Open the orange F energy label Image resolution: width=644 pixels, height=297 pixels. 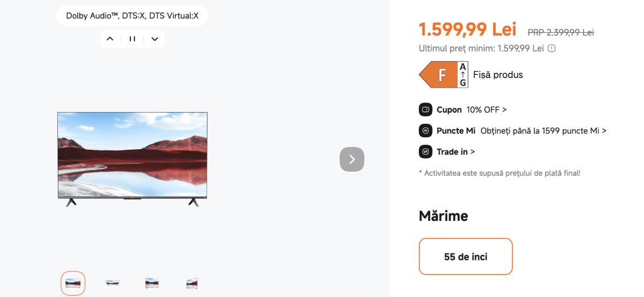point(443,75)
